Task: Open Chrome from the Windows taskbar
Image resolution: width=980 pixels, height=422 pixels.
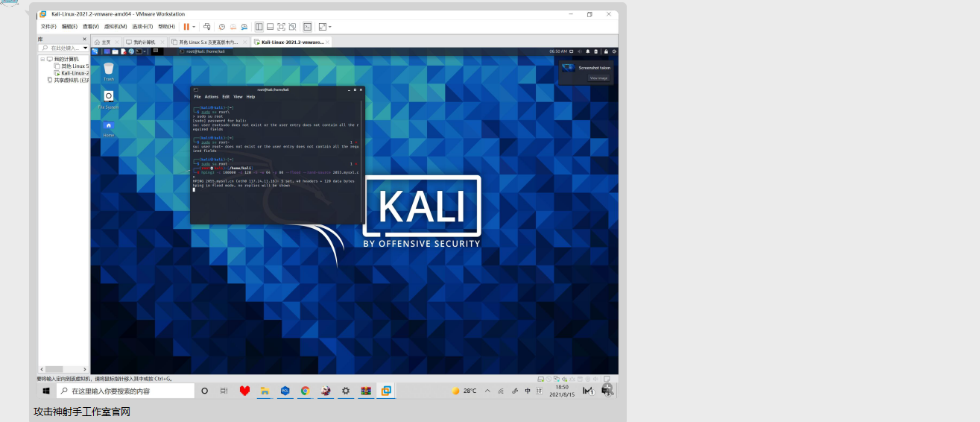Action: click(x=305, y=391)
